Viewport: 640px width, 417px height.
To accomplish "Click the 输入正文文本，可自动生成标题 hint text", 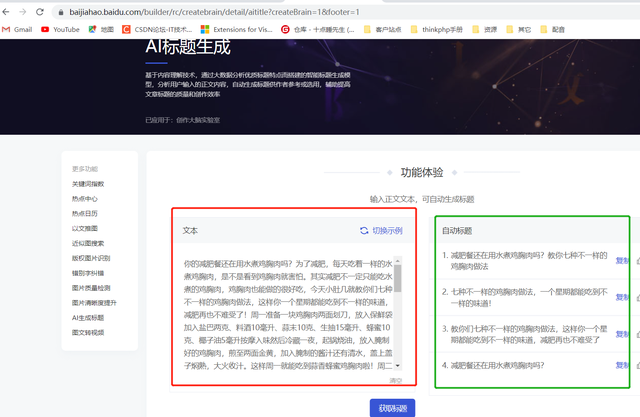I will coord(422,199).
